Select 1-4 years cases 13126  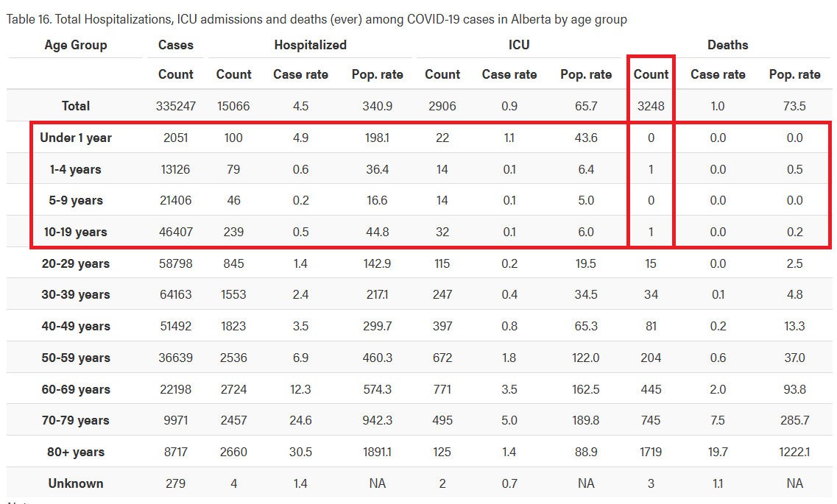click(x=176, y=170)
